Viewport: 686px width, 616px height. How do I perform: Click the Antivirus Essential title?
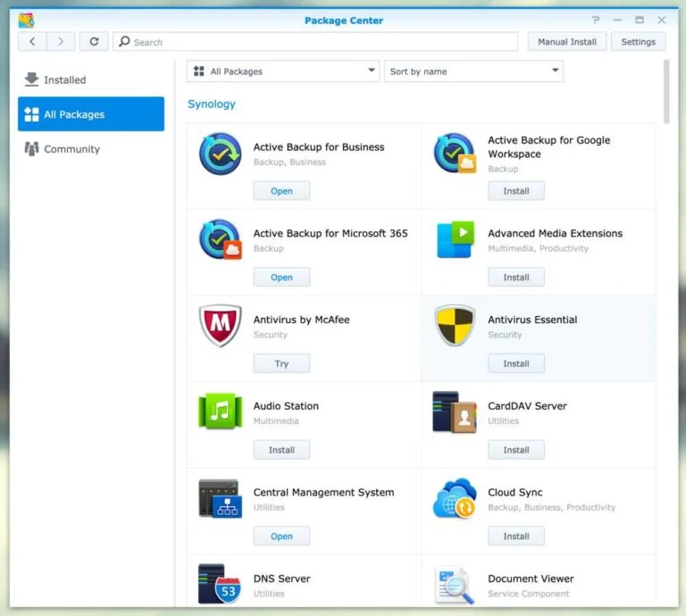tap(532, 320)
